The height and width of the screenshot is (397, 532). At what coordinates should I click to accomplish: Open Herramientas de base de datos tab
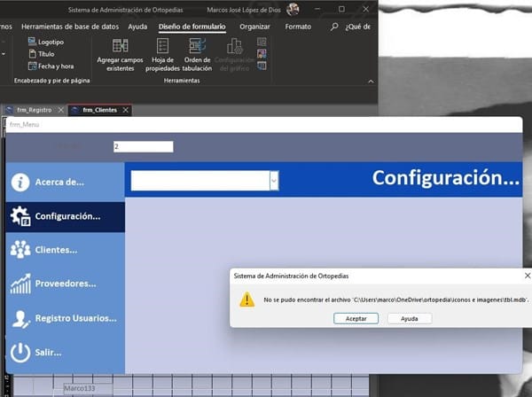click(70, 27)
